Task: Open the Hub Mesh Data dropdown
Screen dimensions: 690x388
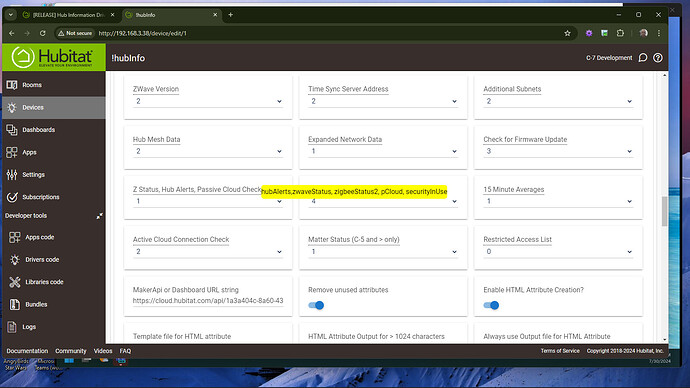Action: pos(208,151)
